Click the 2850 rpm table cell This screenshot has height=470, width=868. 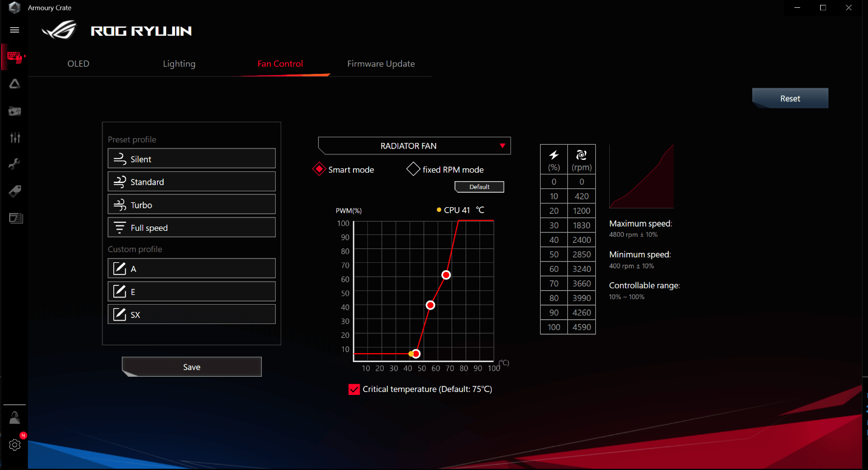(x=581, y=254)
